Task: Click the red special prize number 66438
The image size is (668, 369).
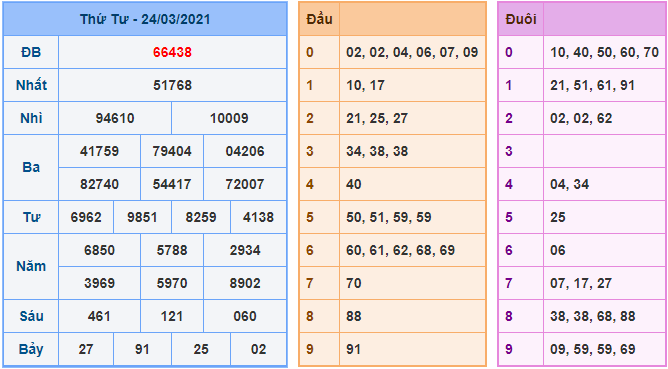Action: pos(172,52)
